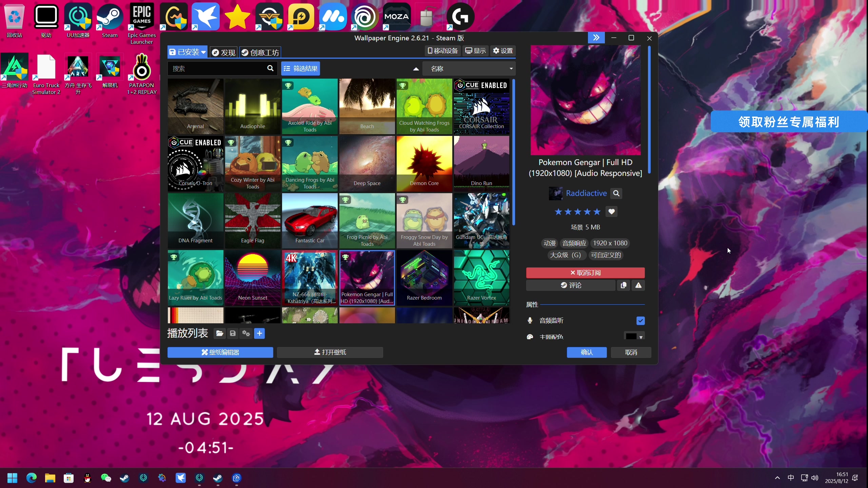Select the Demon Core wallpaper thumbnail

(424, 164)
